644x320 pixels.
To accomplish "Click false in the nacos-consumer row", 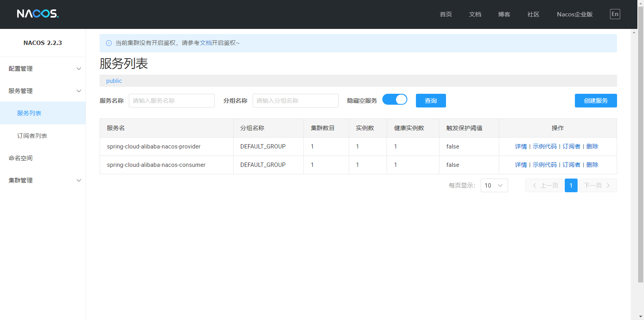I will (453, 165).
